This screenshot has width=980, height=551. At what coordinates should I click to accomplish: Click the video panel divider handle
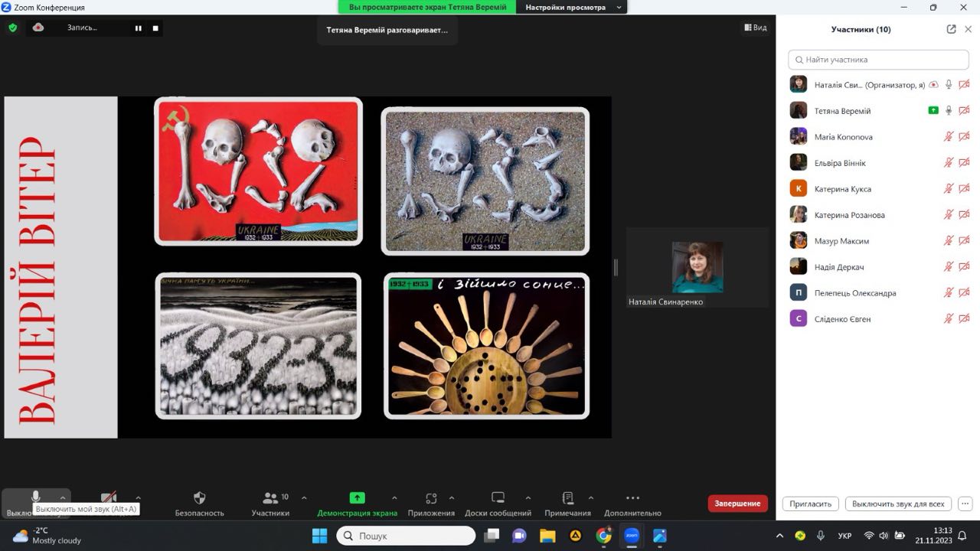616,267
